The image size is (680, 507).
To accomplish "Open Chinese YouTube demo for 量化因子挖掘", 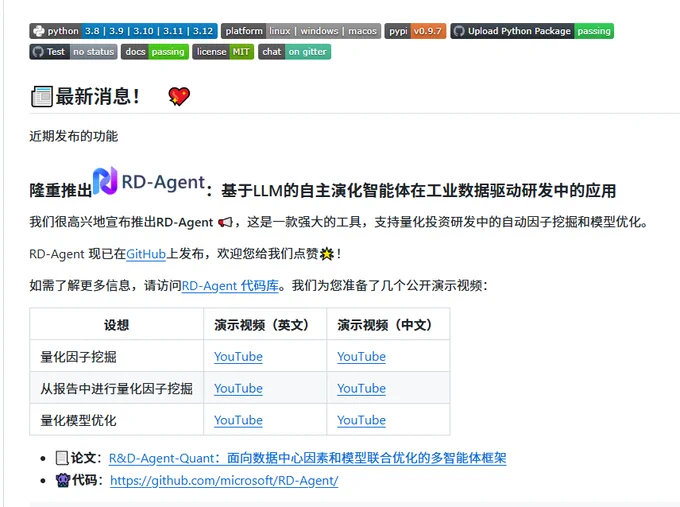I will click(361, 357).
